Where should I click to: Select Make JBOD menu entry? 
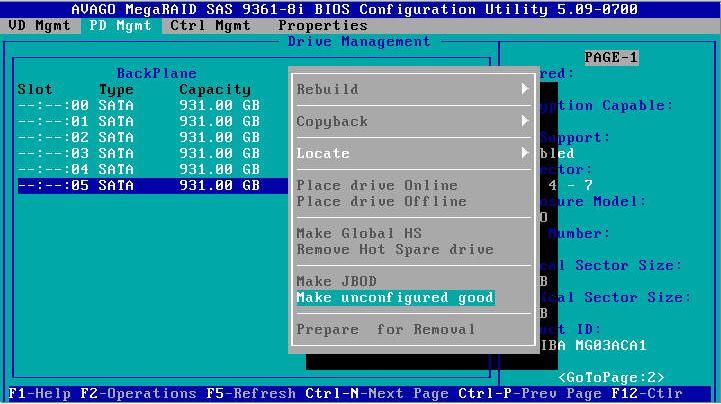pos(337,282)
